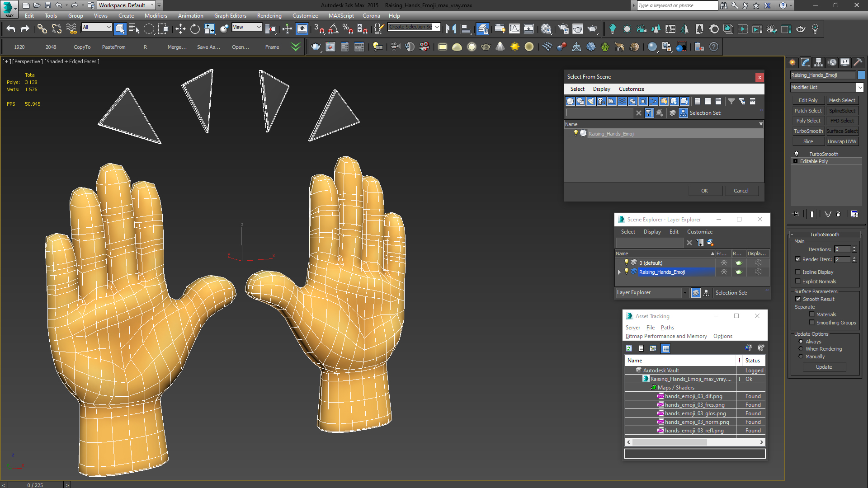Image resolution: width=868 pixels, height=488 pixels.
Task: Click the object color swatch beside name
Action: point(861,75)
